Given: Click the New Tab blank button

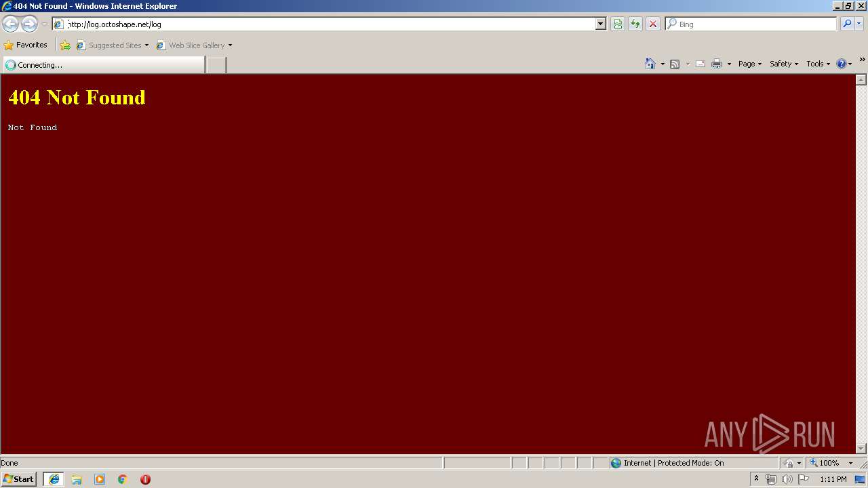Looking at the screenshot, I should 216,65.
